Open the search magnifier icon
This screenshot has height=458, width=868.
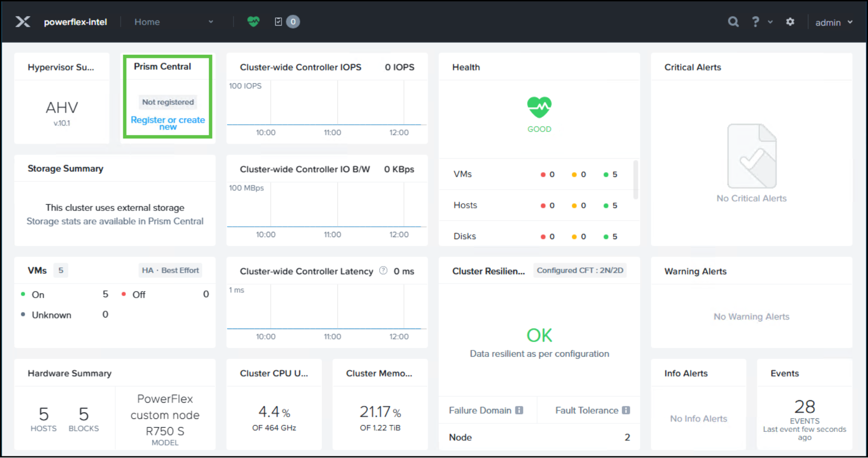[x=733, y=21]
